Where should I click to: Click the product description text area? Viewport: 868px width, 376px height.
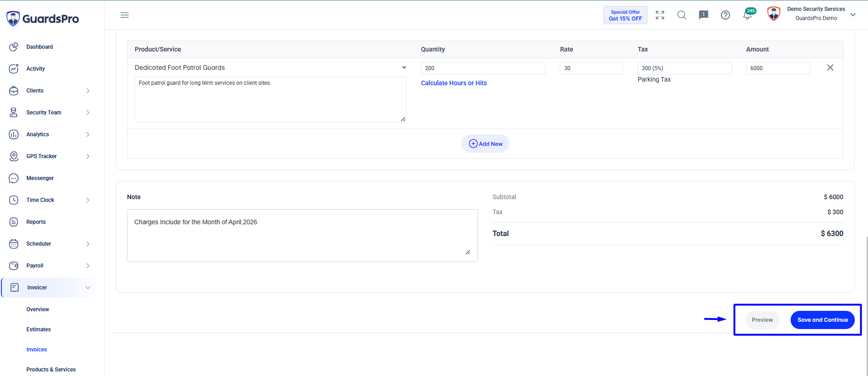pyautogui.click(x=270, y=99)
